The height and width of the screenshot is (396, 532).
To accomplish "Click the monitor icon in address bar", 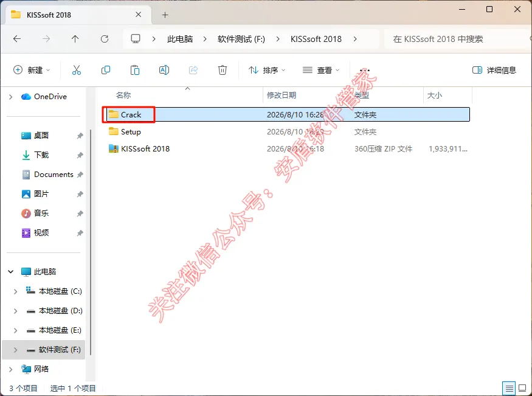I will tap(136, 39).
